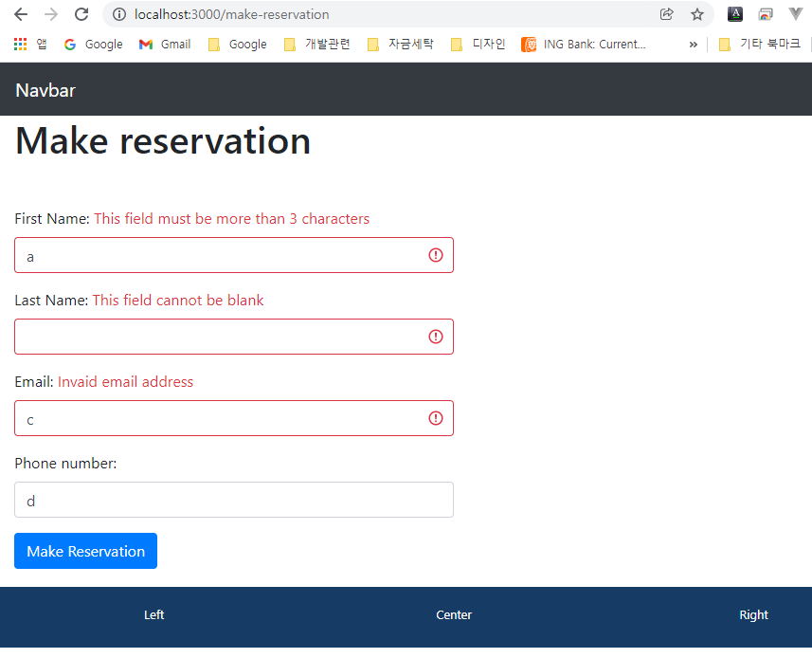
Task: Click the Last Name label
Action: tap(52, 300)
